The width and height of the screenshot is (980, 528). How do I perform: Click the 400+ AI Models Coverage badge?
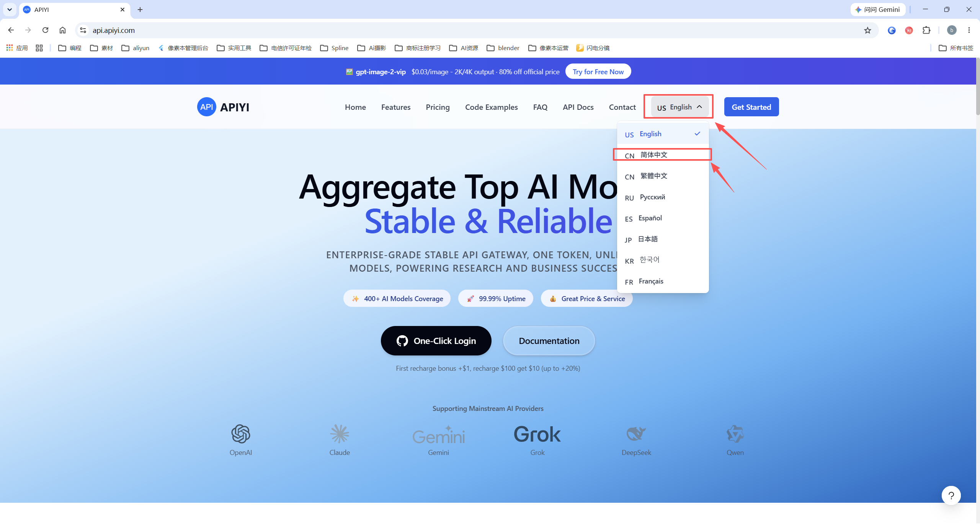397,298
